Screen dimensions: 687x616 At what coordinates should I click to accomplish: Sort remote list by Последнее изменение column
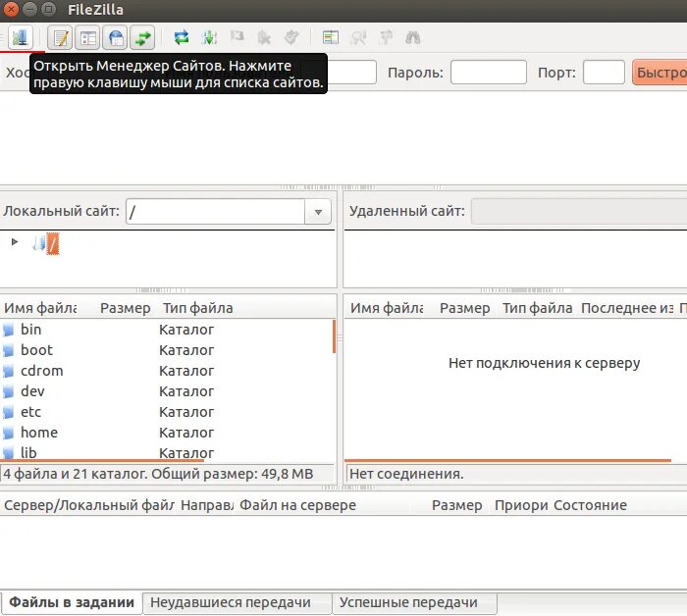point(627,308)
